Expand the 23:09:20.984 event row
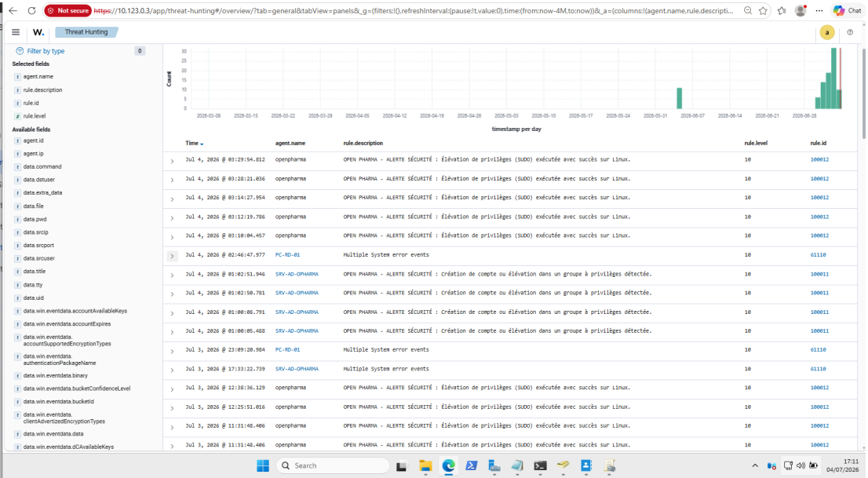 pos(172,351)
